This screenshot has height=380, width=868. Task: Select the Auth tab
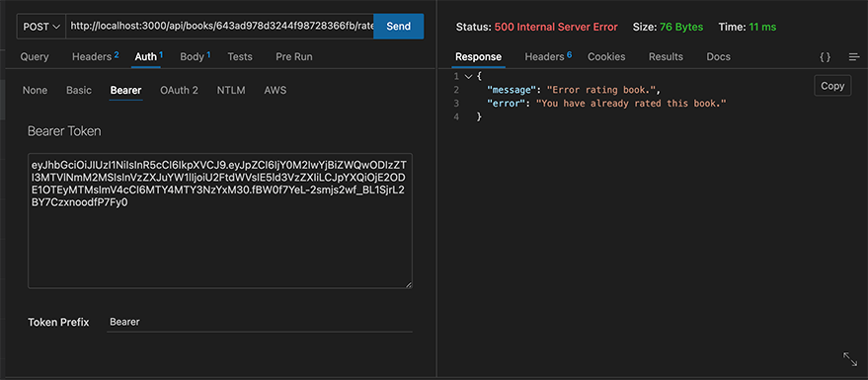tap(148, 56)
